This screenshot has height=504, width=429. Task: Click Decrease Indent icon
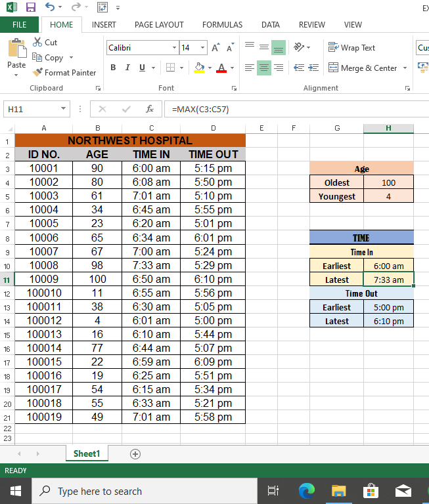pyautogui.click(x=299, y=68)
